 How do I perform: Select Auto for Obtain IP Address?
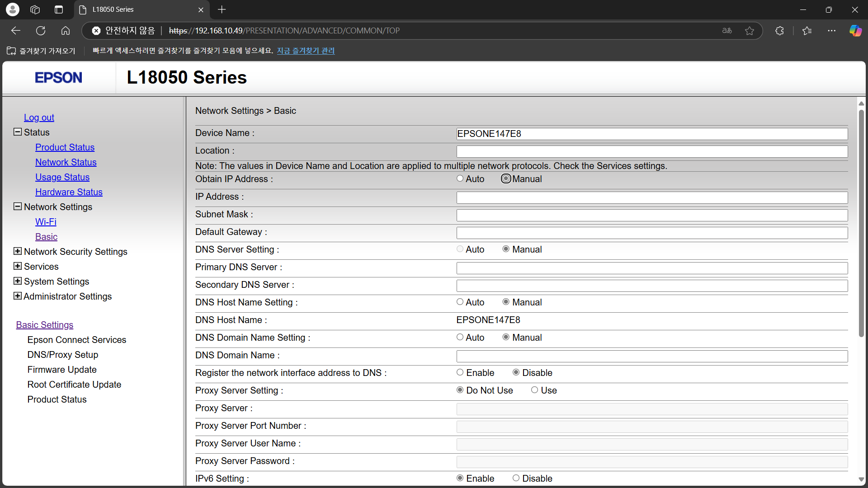[460, 178]
